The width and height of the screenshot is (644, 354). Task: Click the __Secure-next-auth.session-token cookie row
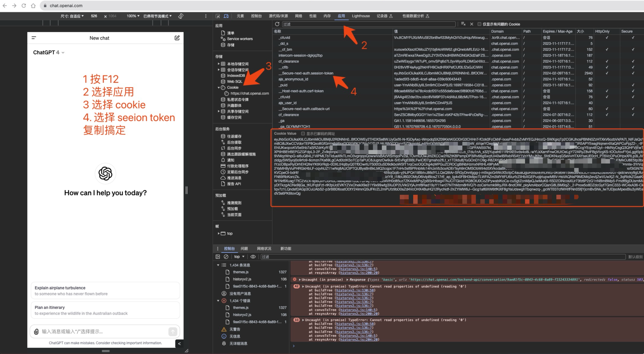tap(458, 73)
